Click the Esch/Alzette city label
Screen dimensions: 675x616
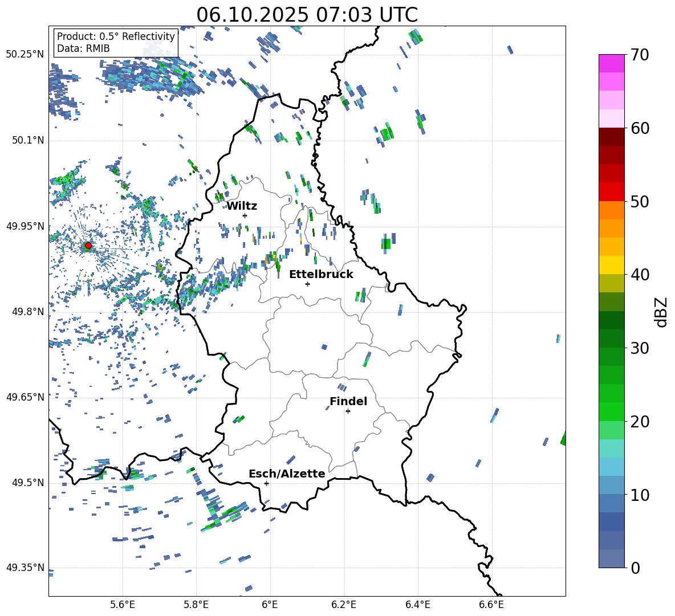click(x=287, y=474)
